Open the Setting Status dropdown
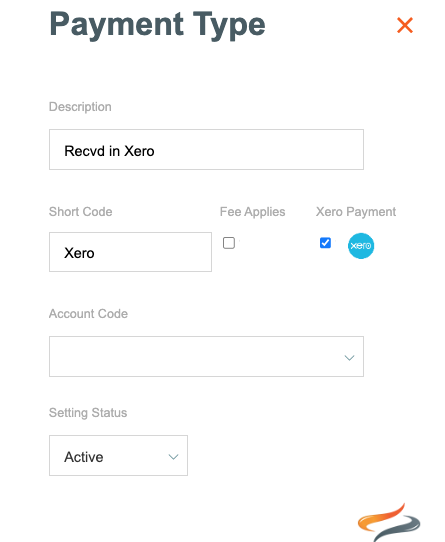Screen dimensions: 445x542 (118, 456)
